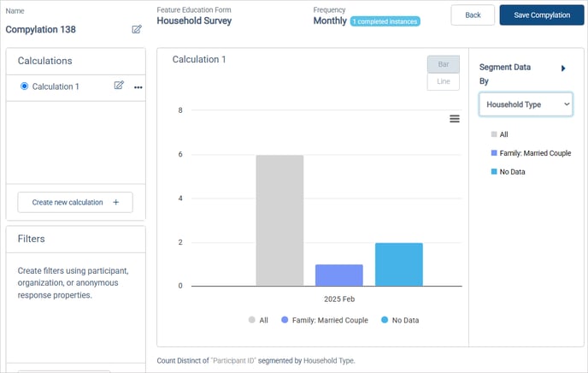Click the gray All color swatch in segment list
Screen dimensions: 588x373
494,134
